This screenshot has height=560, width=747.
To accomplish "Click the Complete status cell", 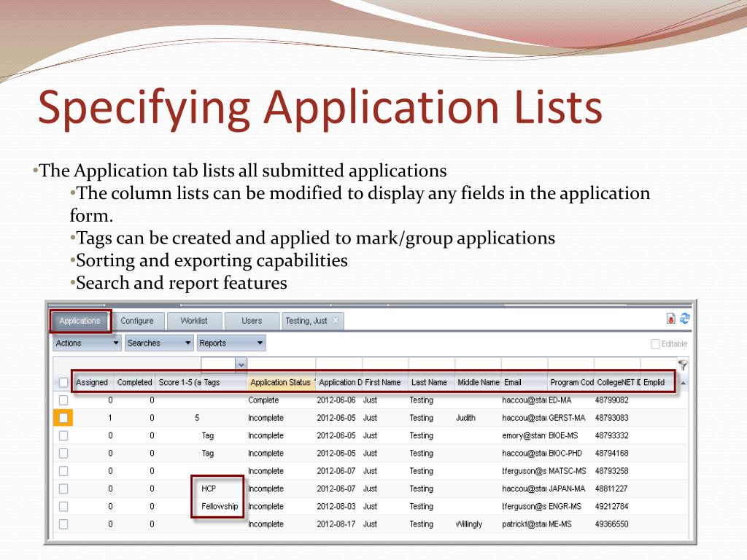I will (263, 400).
